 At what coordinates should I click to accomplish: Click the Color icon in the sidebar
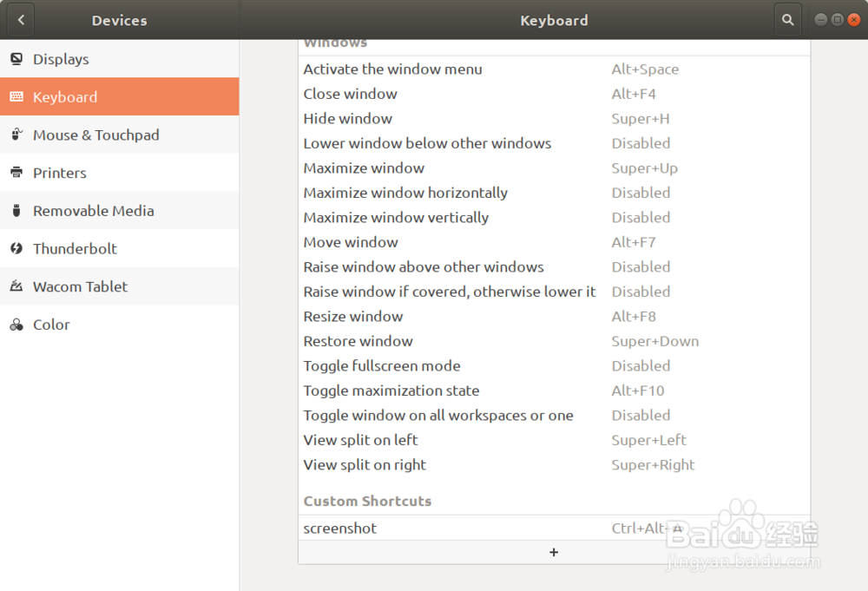click(x=16, y=325)
